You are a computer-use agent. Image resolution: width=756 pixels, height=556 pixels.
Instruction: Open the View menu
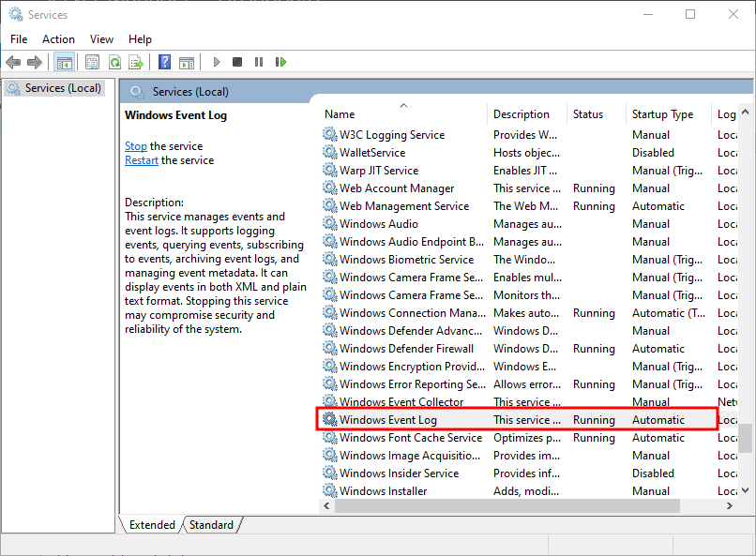(x=101, y=39)
